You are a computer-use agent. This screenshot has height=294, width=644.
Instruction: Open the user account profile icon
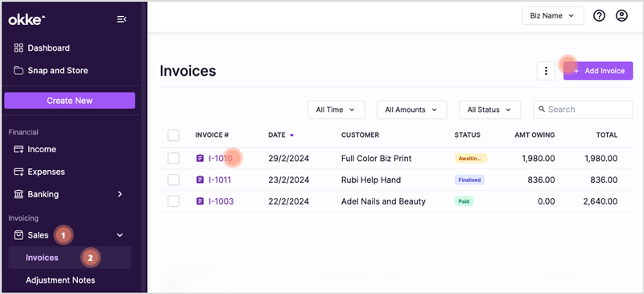621,16
